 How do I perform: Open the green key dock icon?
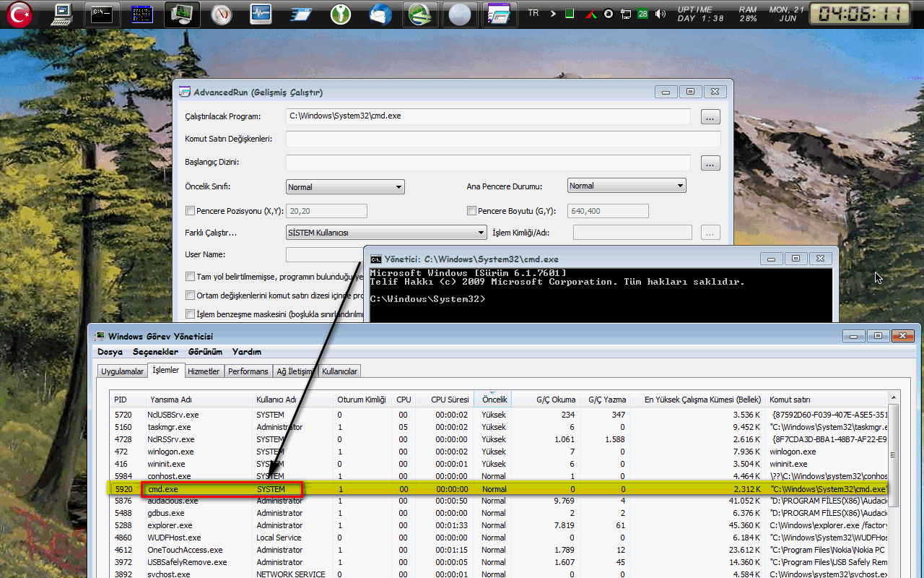point(341,14)
